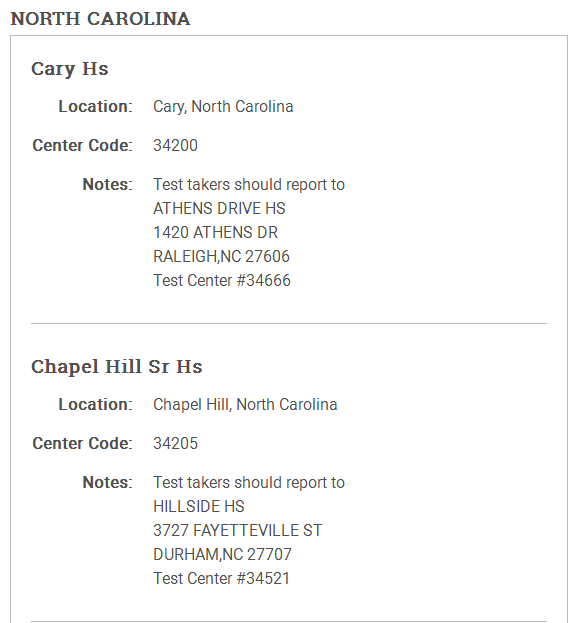Click the ATHENS DRIVE HS line
Viewport: 576px width, 623px height.
pos(219,209)
